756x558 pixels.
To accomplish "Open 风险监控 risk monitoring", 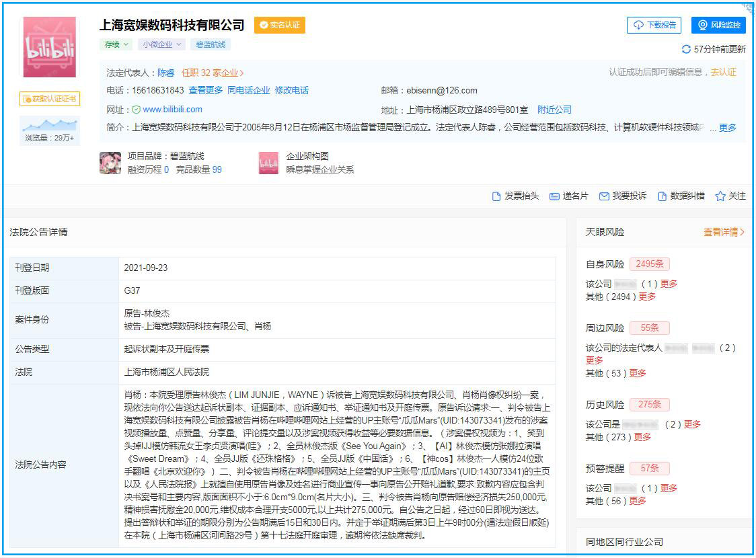I will coord(718,25).
